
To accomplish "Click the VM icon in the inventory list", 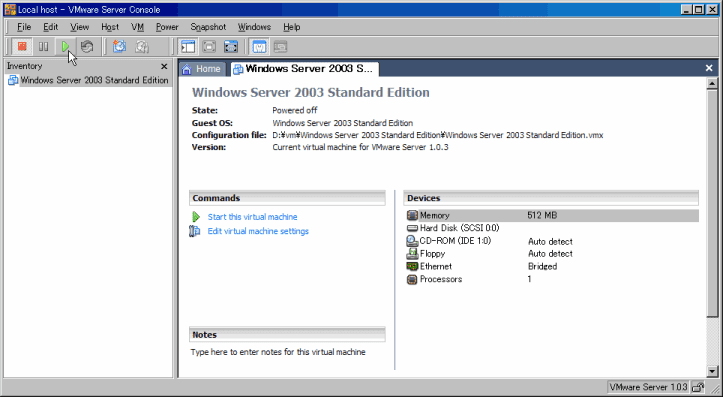I will (13, 80).
